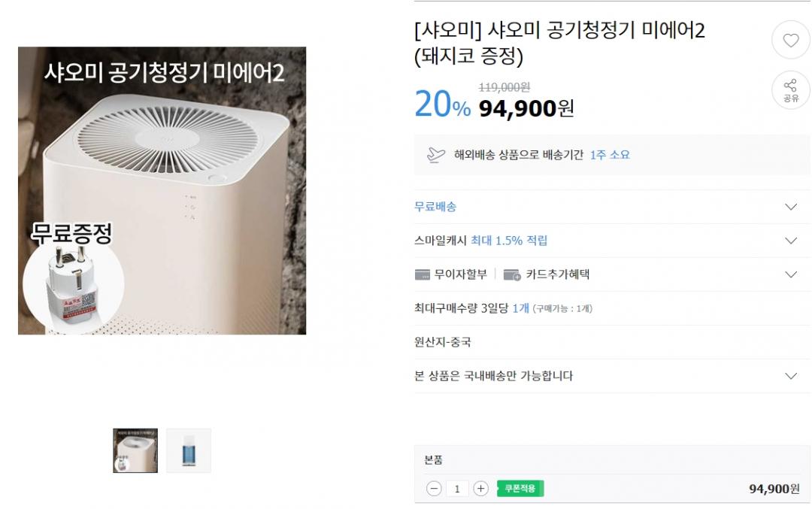Click the 카드추가혜택 card icon

coord(512,274)
